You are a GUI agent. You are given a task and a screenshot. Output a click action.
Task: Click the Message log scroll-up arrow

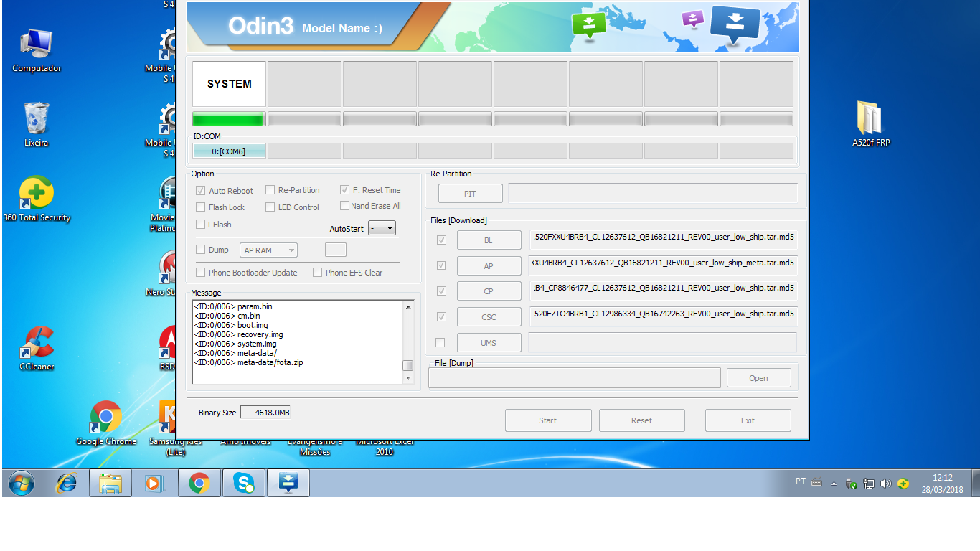408,307
